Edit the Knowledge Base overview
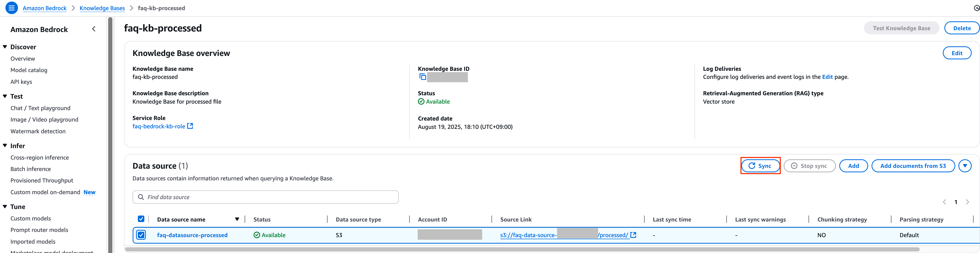Viewport: 980px width, 253px height. pyautogui.click(x=957, y=53)
